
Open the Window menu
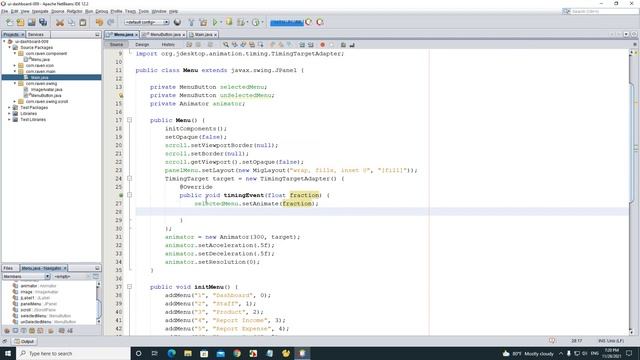pos(159,11)
